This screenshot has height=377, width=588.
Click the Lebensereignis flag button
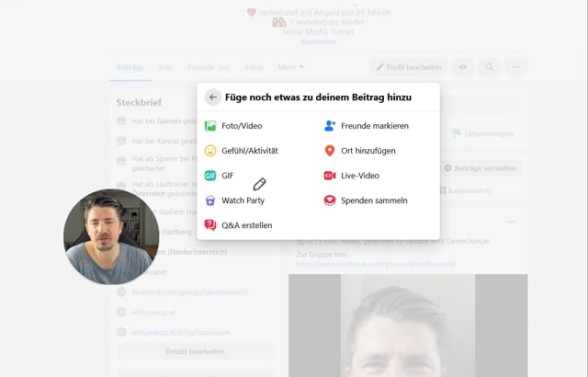click(x=483, y=134)
